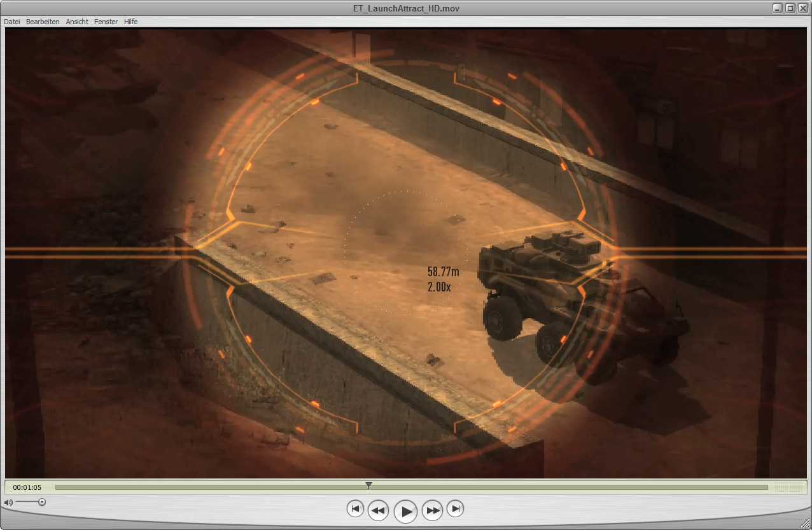The width and height of the screenshot is (812, 530).
Task: Minimize the QuickTime player window
Action: pyautogui.click(x=778, y=8)
